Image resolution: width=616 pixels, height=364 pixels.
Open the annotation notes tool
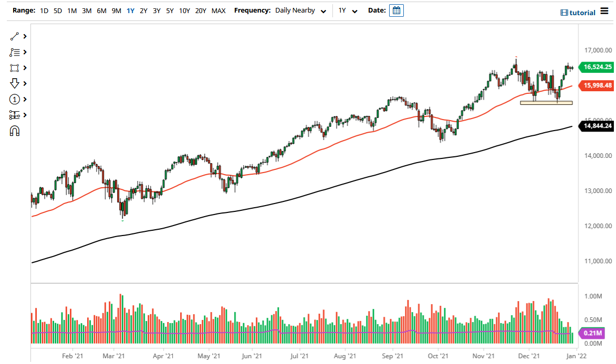click(14, 52)
